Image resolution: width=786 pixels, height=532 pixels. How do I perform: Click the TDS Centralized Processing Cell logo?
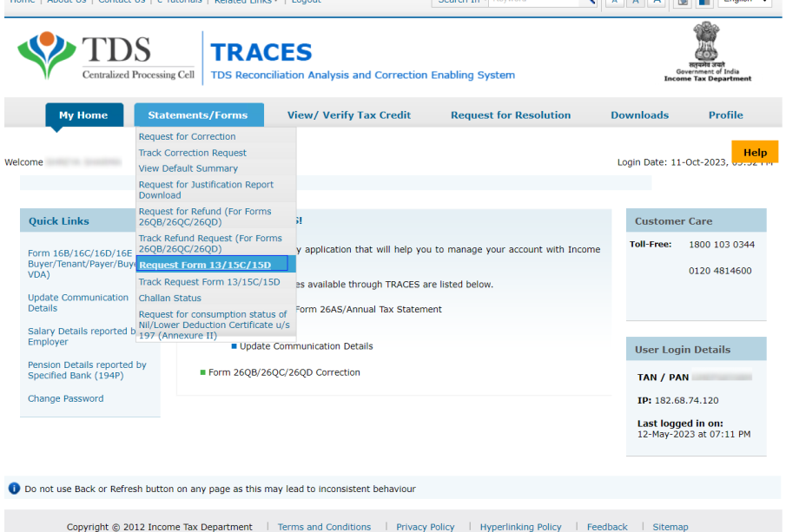[x=106, y=55]
